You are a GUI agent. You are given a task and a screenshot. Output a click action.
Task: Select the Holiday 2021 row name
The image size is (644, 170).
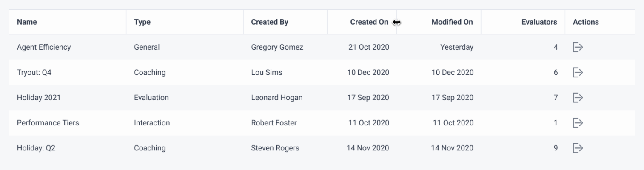tap(39, 98)
